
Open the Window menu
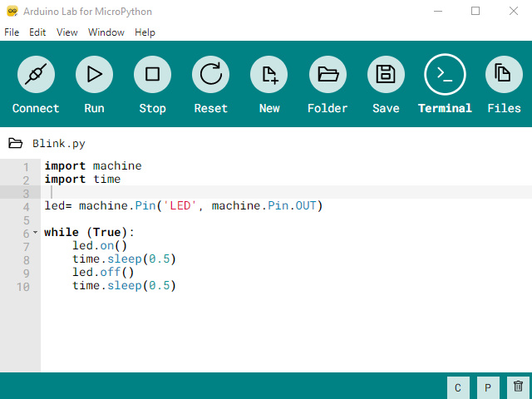(106, 32)
